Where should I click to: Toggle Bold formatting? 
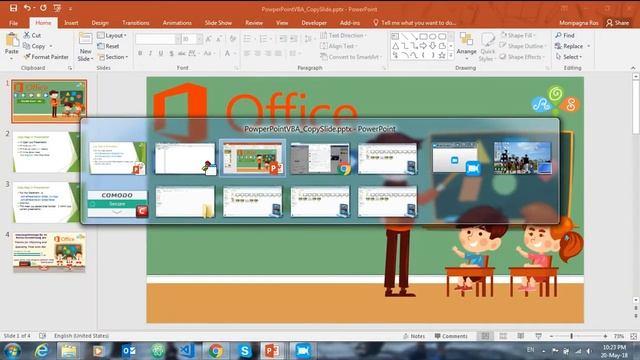coord(140,53)
